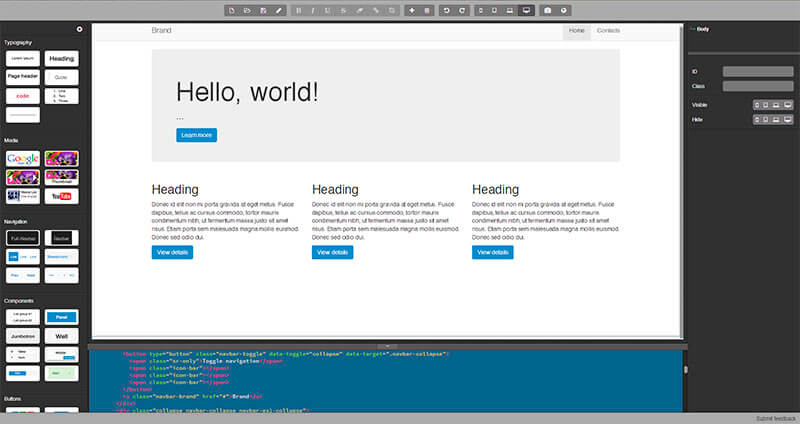This screenshot has width=800, height=424.
Task: Switch preview to laptop viewport icon
Action: tap(510, 11)
